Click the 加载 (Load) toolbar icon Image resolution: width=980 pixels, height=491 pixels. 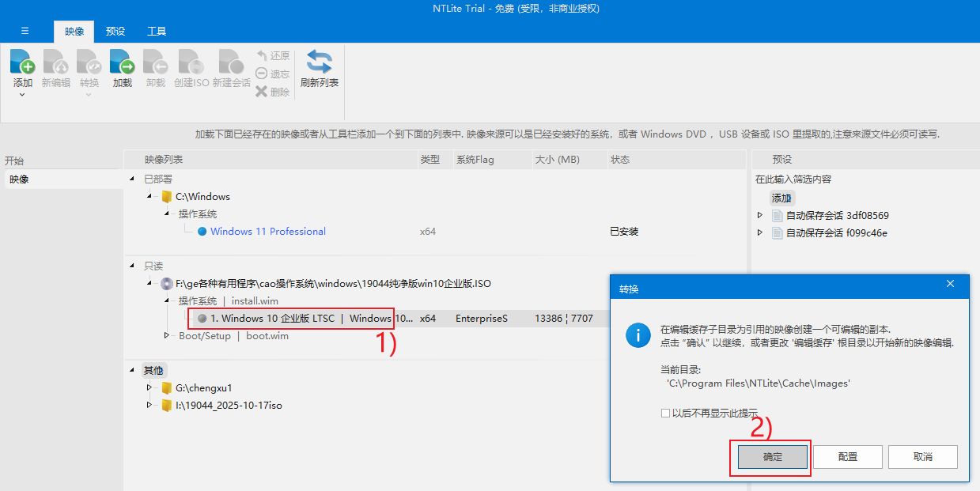(122, 63)
